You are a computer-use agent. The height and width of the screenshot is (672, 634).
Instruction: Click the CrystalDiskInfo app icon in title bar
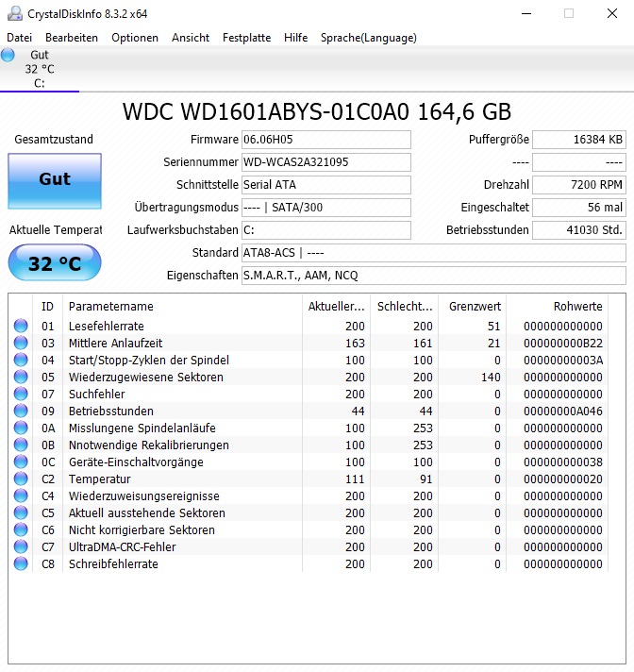pyautogui.click(x=15, y=14)
